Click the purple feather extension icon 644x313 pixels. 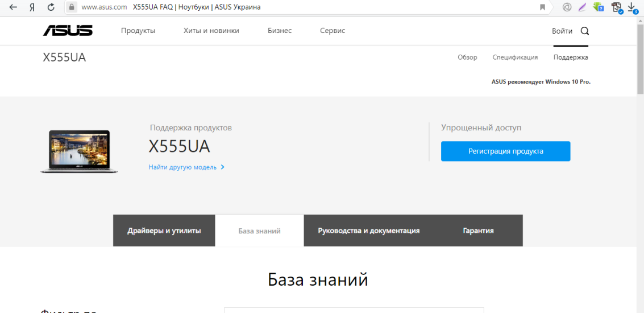click(582, 7)
